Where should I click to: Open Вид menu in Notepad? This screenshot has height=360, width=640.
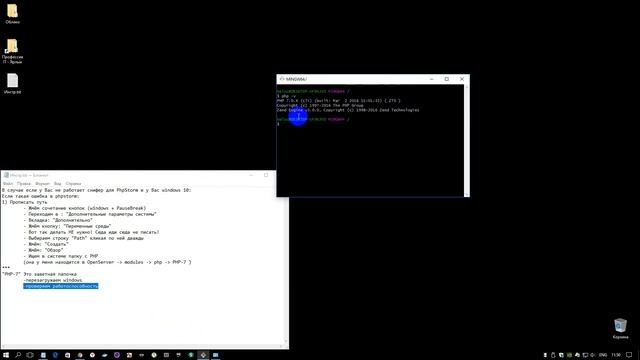58,184
